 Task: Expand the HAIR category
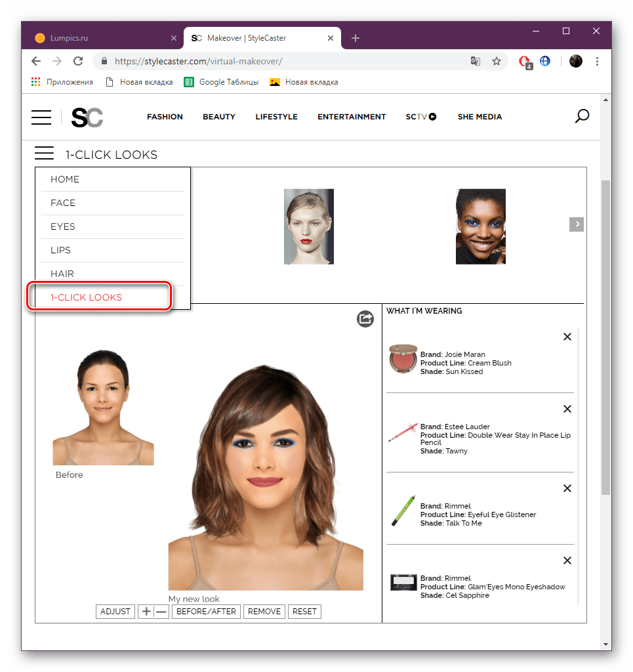point(62,274)
